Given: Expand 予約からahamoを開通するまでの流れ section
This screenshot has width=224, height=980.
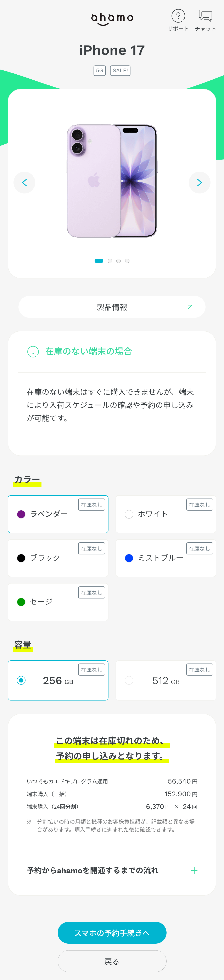Looking at the screenshot, I should [93, 870].
